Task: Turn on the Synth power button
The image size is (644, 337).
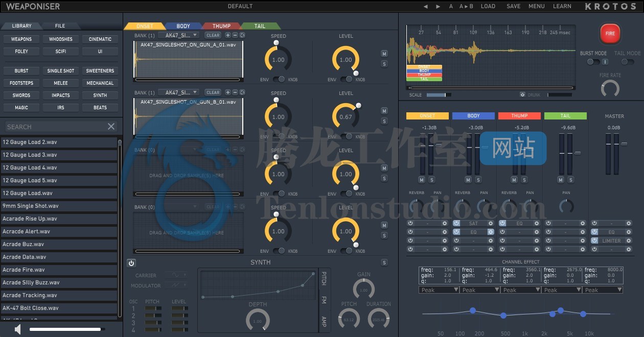Action: pos(131,263)
